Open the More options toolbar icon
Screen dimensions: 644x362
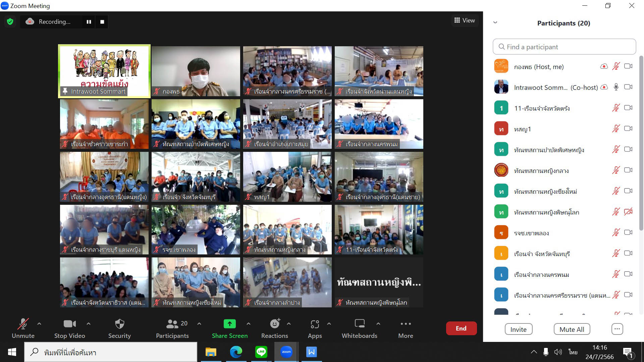[406, 328]
